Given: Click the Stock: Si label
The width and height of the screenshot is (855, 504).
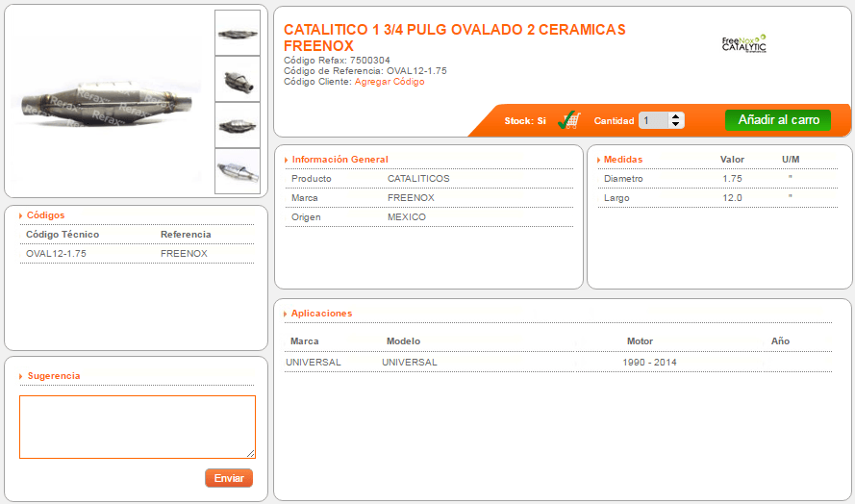Looking at the screenshot, I should click(x=525, y=121).
